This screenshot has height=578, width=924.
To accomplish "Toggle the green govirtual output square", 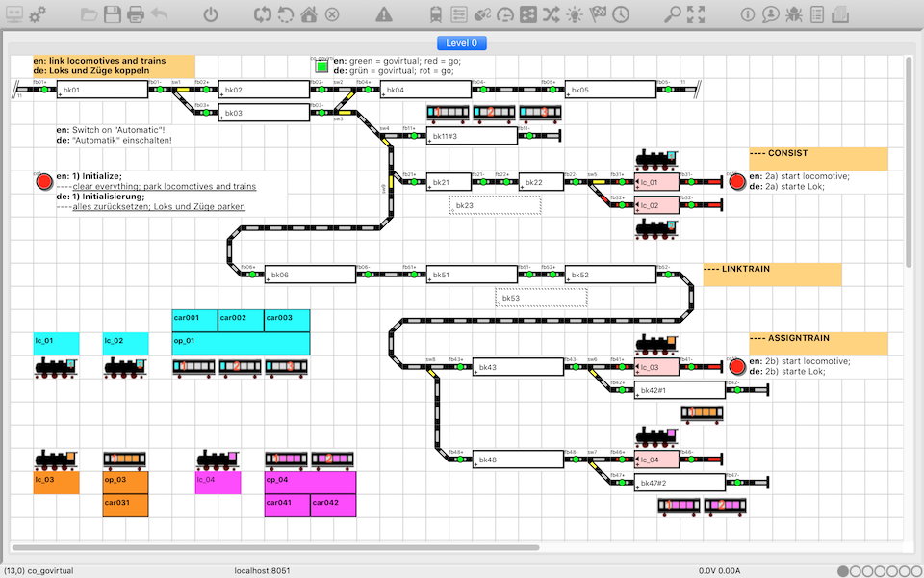I will point(321,67).
